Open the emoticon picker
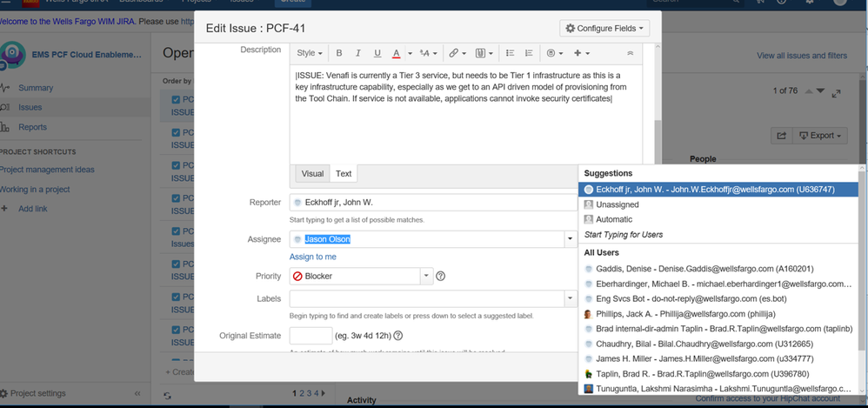Viewport: 868px width, 408px height. [x=554, y=53]
